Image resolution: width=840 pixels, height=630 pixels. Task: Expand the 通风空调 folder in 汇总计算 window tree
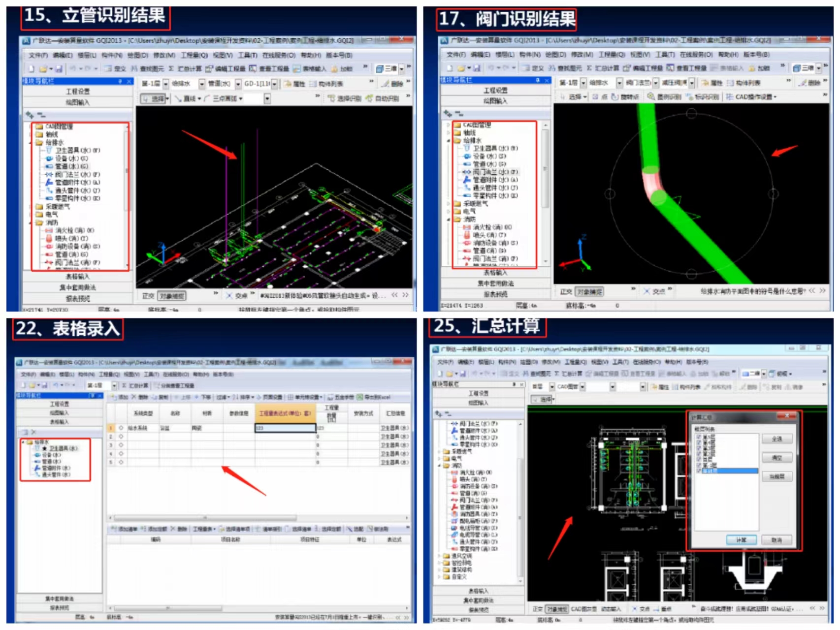[440, 556]
